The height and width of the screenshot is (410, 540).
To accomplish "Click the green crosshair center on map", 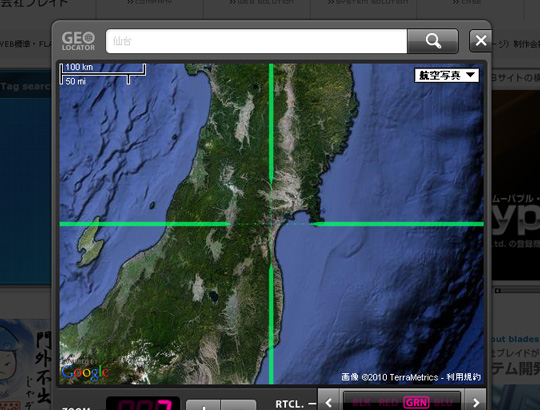I will click(x=271, y=224).
